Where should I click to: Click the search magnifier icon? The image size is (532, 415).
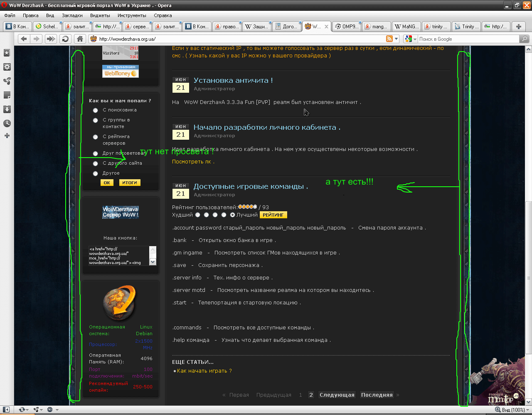524,39
